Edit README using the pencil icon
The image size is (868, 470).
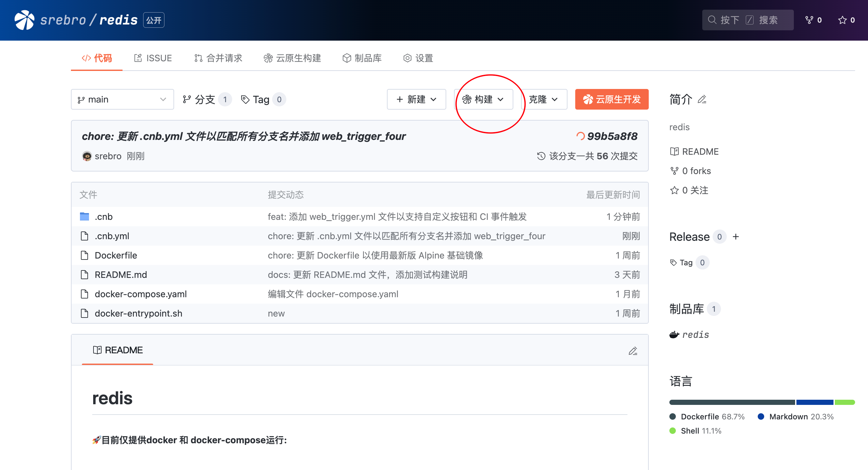(633, 351)
